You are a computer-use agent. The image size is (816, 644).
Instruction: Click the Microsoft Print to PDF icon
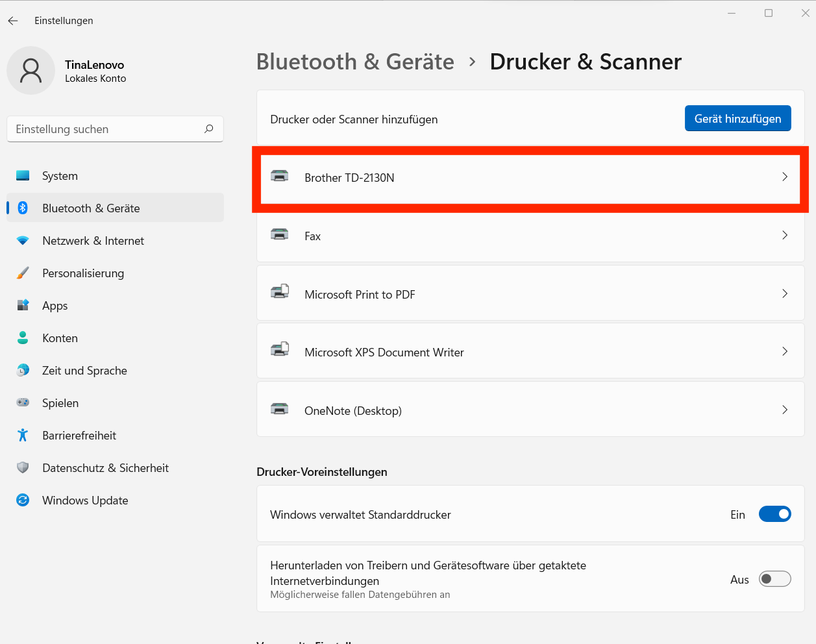click(280, 291)
